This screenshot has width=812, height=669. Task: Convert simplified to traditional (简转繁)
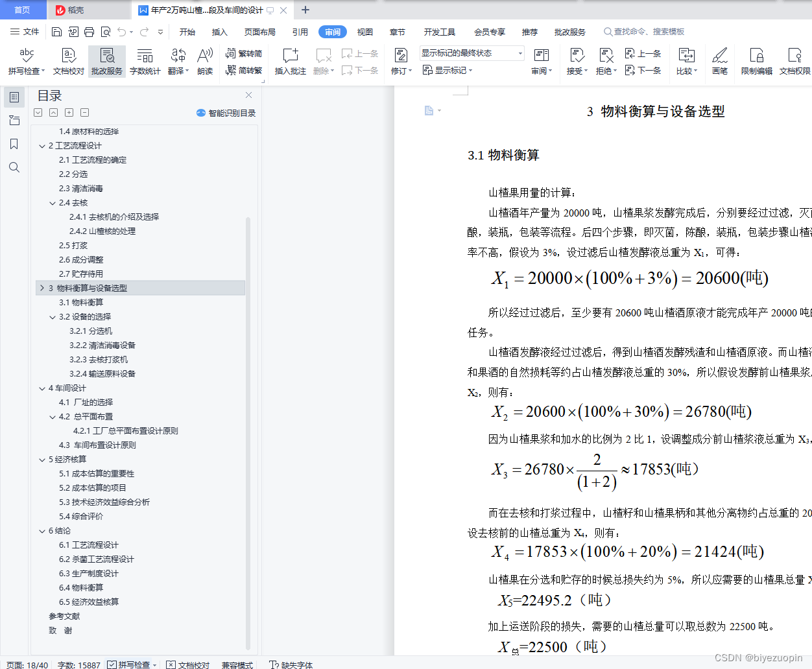point(244,70)
